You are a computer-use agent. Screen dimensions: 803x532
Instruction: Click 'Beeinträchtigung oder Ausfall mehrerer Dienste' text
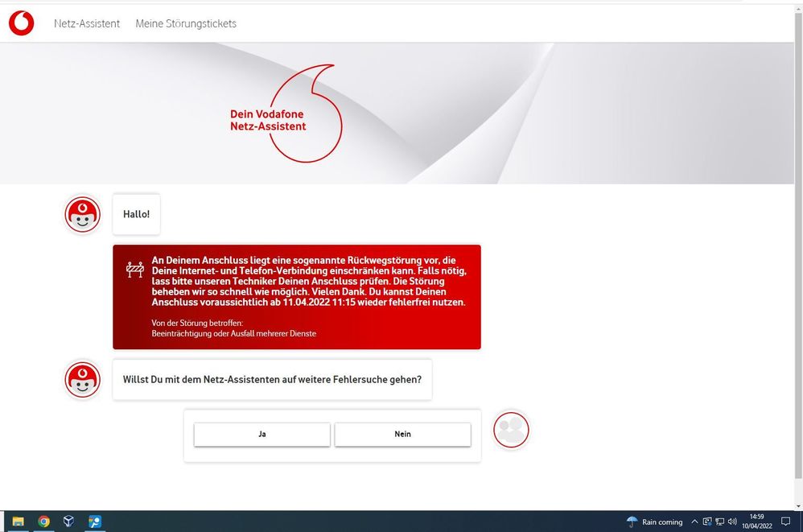(234, 333)
